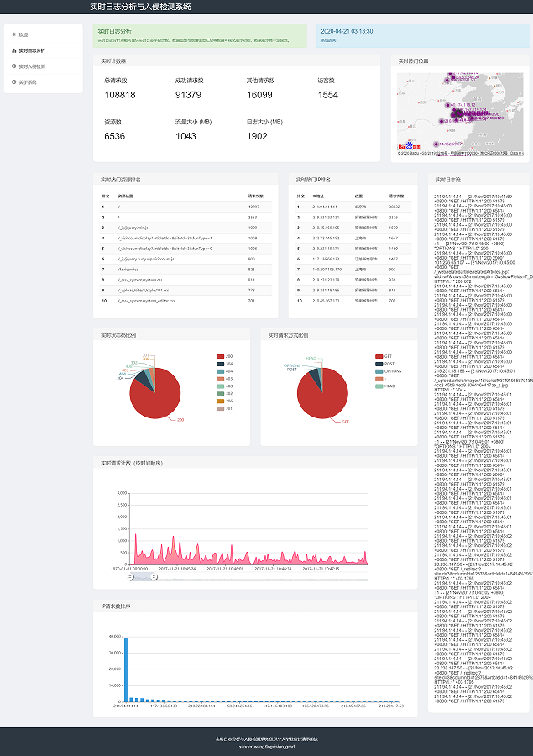The image size is (533, 756).
Task: Click the real-time hotspot location map
Action: coord(460,113)
